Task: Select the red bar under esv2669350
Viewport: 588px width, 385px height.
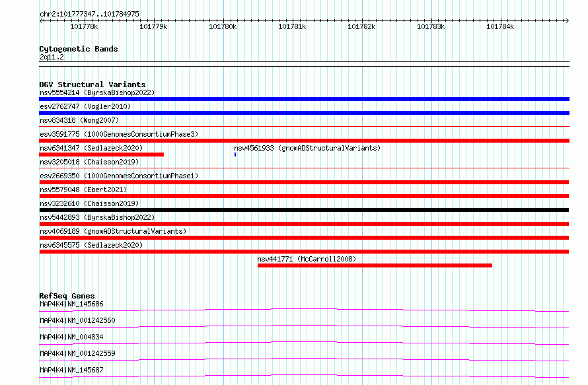Action: point(304,182)
